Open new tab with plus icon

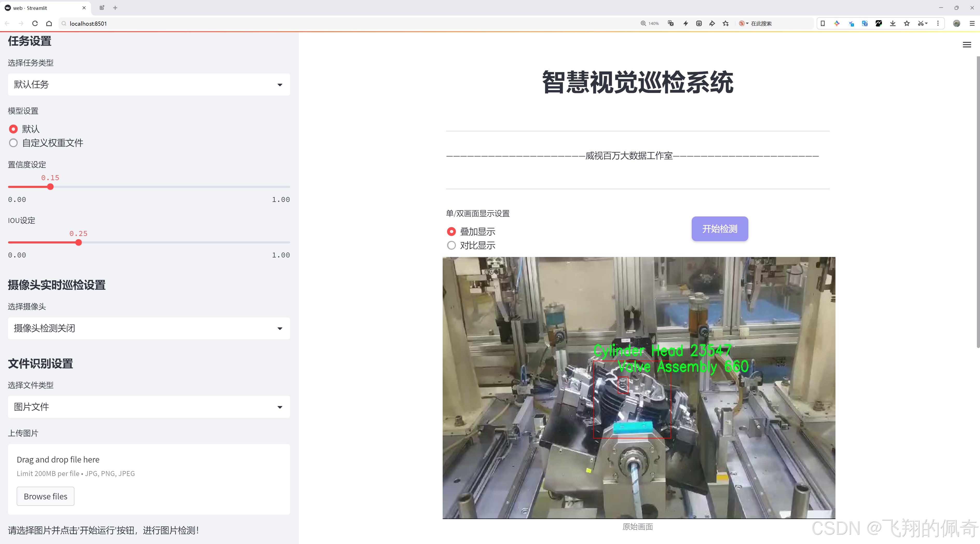[x=115, y=8]
